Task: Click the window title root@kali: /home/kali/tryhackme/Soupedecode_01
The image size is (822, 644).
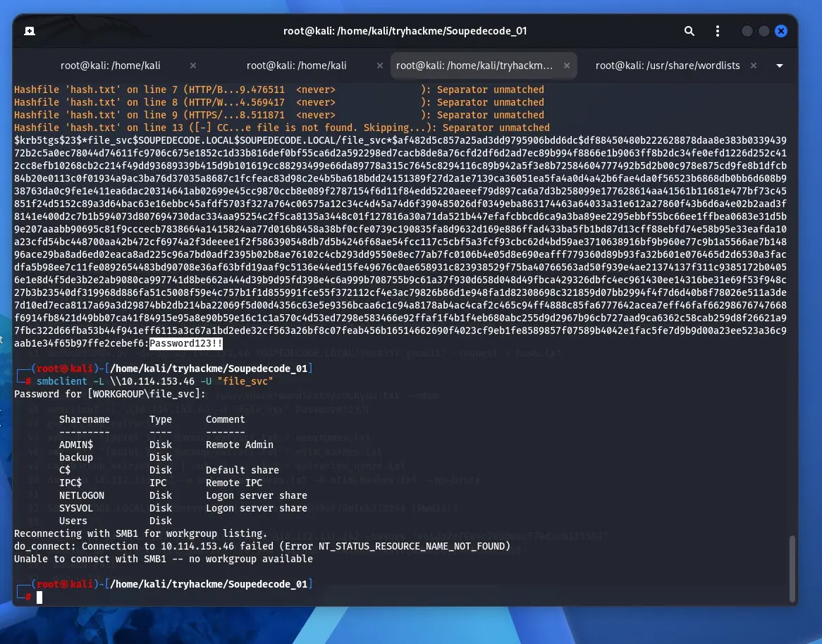Action: 405,31
